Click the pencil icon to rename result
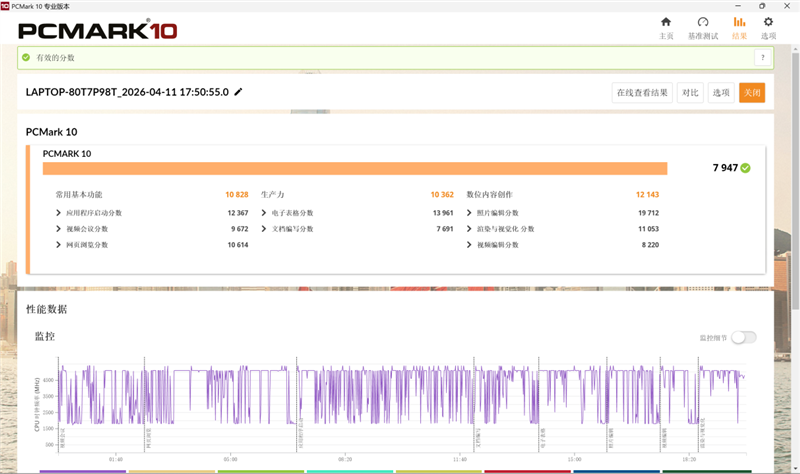This screenshot has width=800, height=474. click(x=238, y=92)
